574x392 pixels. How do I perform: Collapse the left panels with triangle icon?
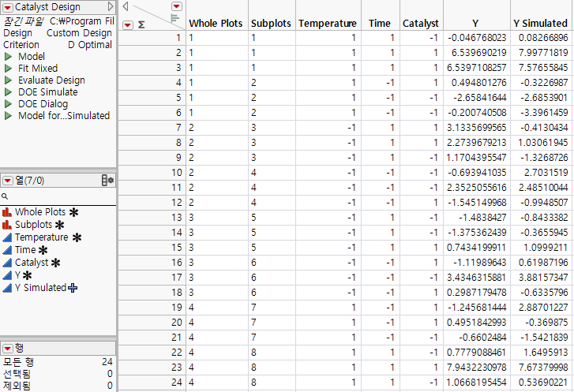pos(126,6)
